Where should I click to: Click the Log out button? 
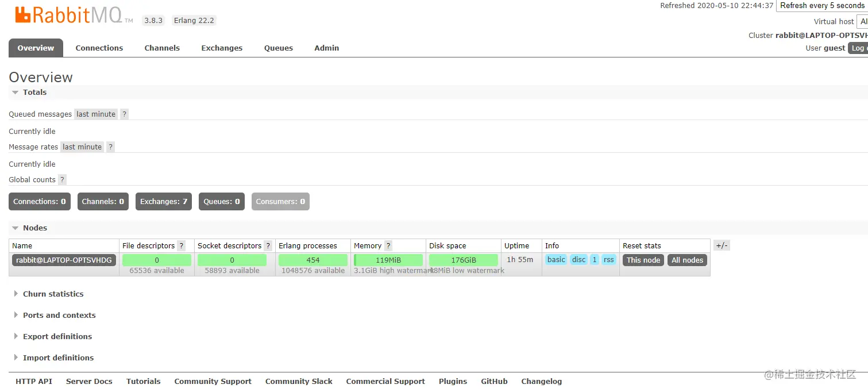(x=858, y=48)
